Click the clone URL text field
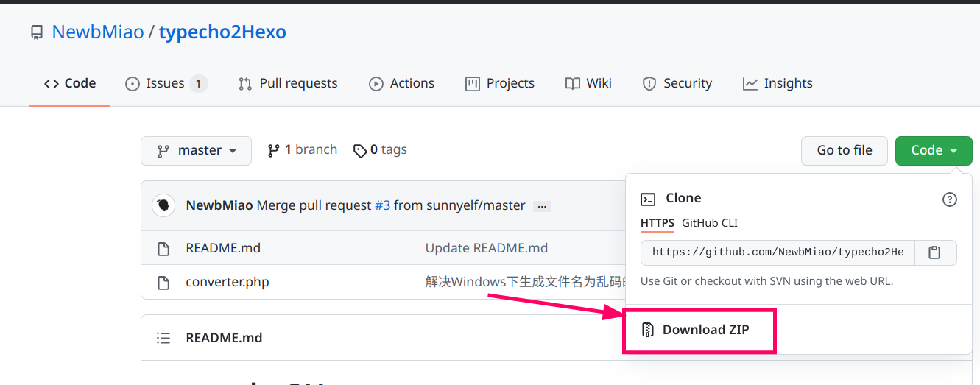The image size is (980, 385). (x=778, y=252)
